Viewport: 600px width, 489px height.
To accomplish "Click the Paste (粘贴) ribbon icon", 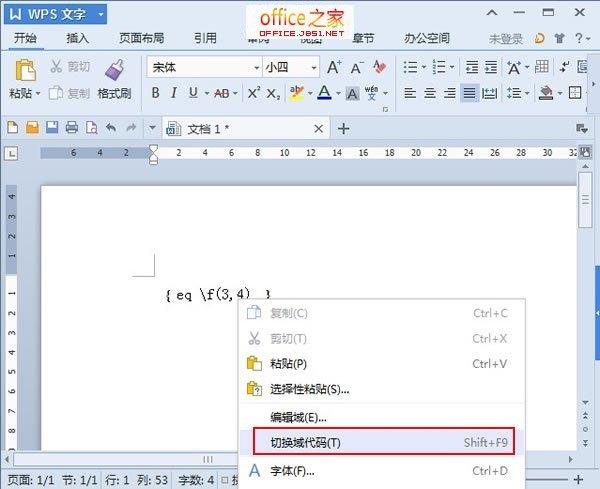I will [x=25, y=70].
